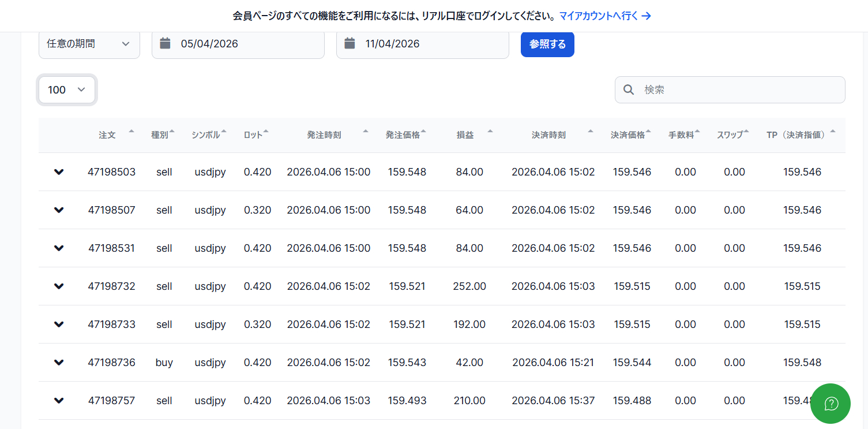Click settlement time 2026.04.06 15:21
Screen dimensions: 868x429
[x=553, y=363]
